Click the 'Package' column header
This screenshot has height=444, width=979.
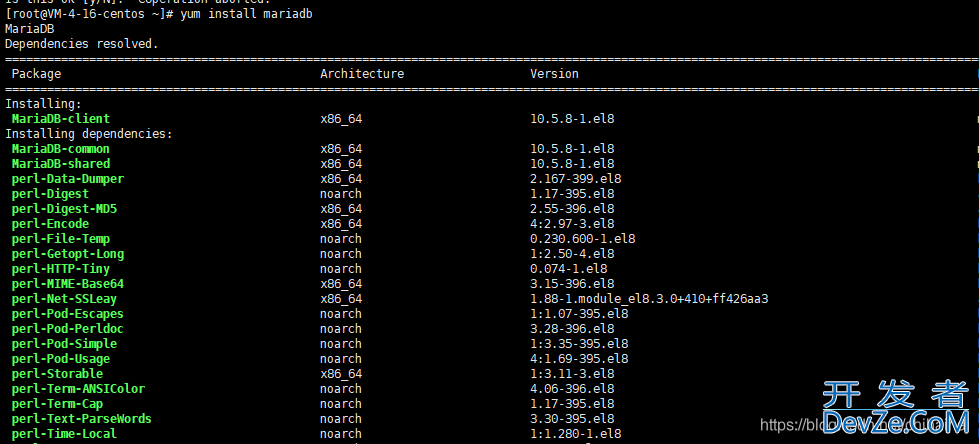pos(36,74)
